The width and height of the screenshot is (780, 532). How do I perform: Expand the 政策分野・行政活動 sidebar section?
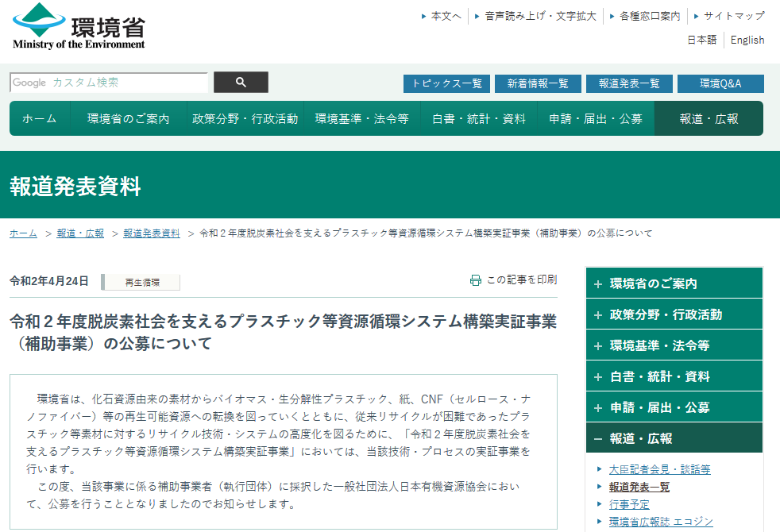point(598,314)
